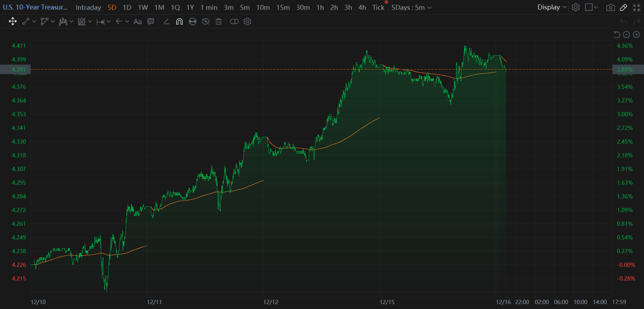Click the 12/15 date label on time axis
The width and height of the screenshot is (644, 309).
point(387,302)
